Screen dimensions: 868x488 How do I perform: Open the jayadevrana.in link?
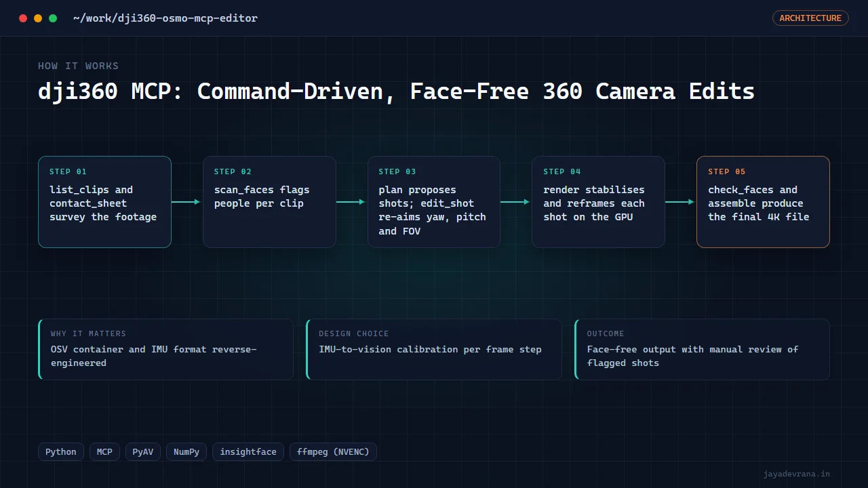pyautogui.click(x=796, y=474)
